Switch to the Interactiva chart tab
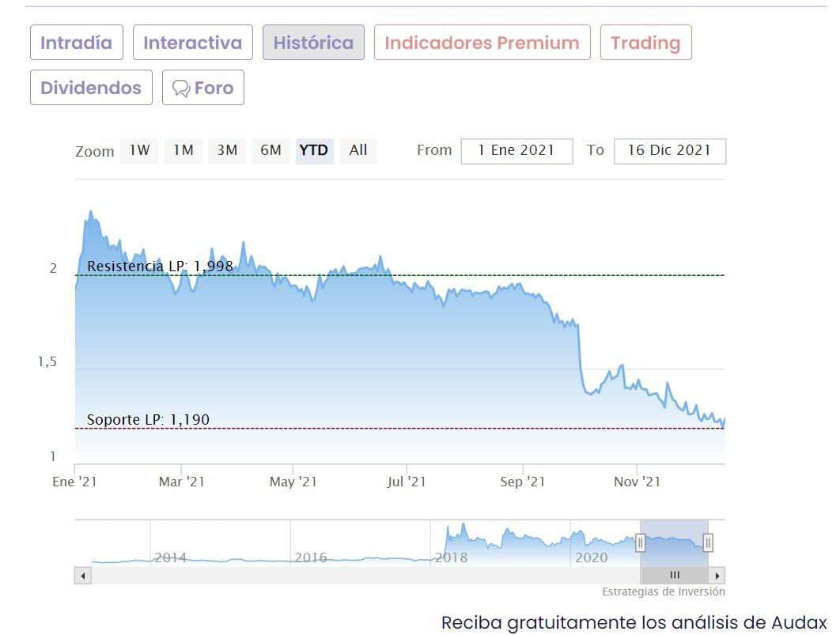840x635 pixels. coord(192,43)
